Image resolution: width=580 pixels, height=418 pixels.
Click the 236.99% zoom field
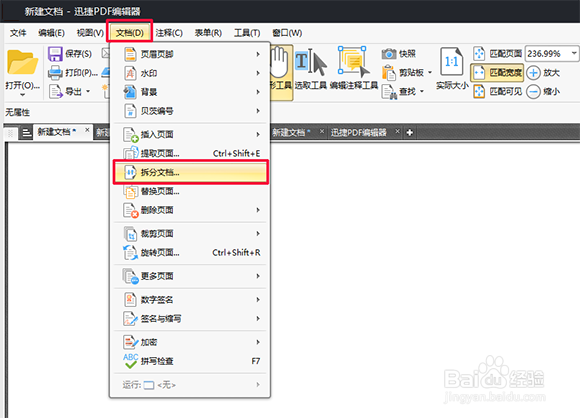pyautogui.click(x=547, y=54)
